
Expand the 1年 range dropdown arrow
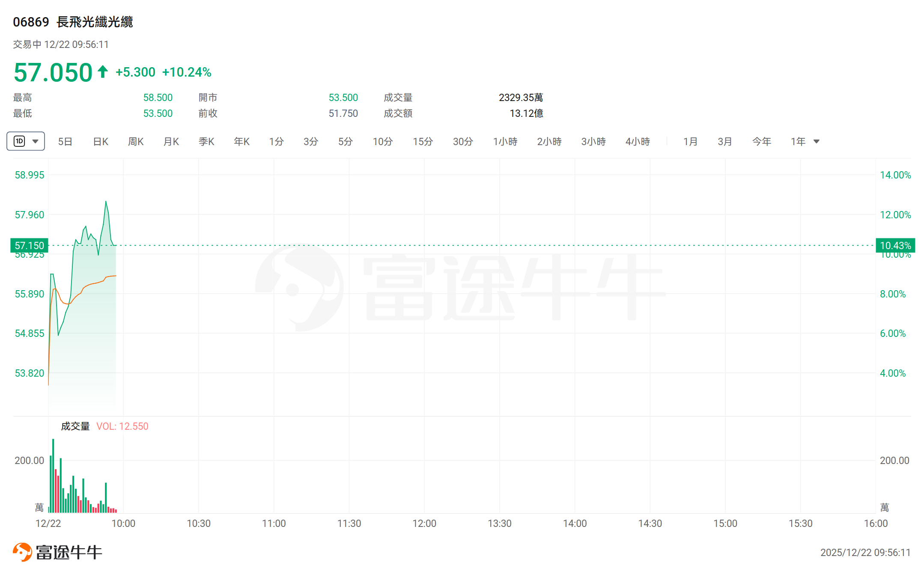816,142
